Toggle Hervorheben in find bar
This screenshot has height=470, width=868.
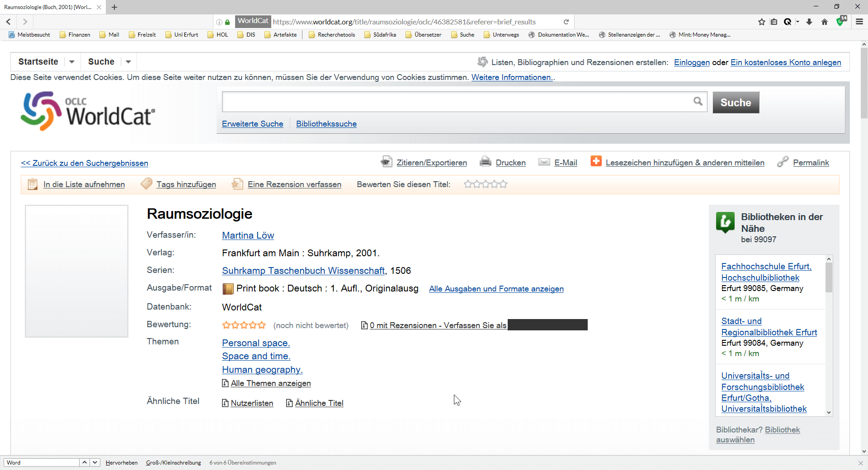pos(122,462)
